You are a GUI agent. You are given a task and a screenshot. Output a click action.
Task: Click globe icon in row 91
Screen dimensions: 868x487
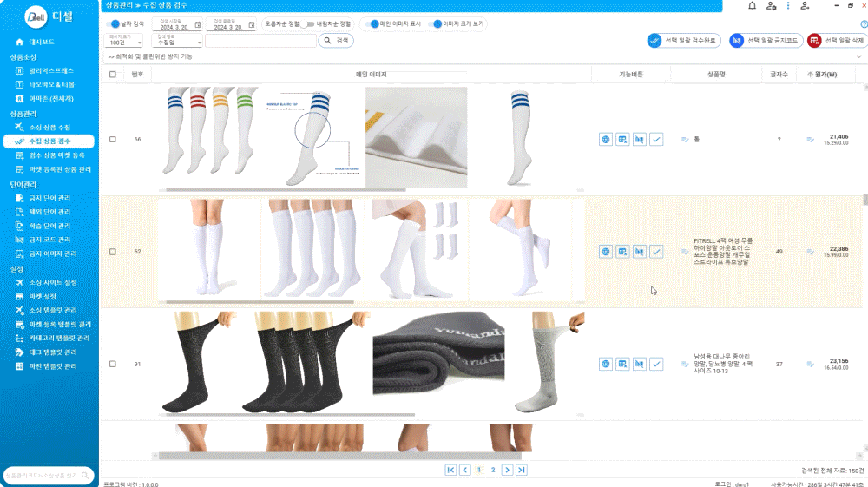point(606,364)
